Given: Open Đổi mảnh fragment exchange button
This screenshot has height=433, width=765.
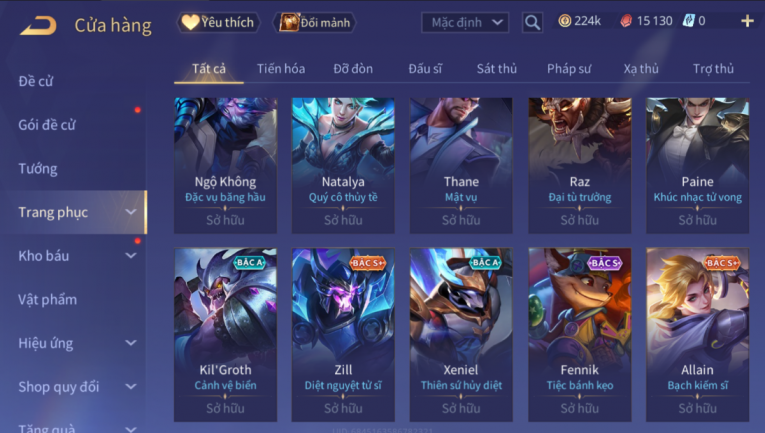Looking at the screenshot, I should tap(314, 22).
